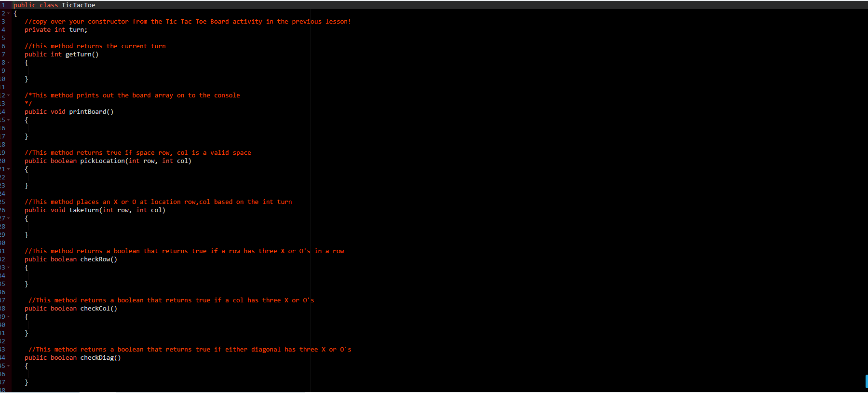Click the '//This method returns true if space' comment
The image size is (868, 393).
click(x=138, y=153)
